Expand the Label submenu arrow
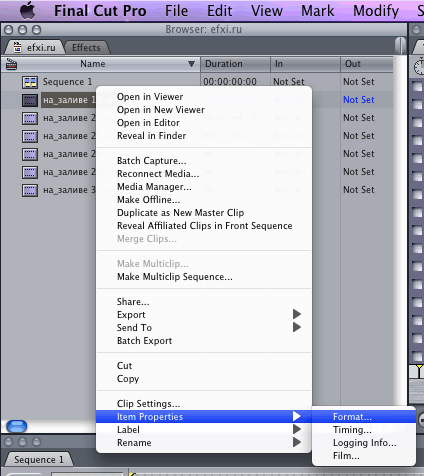424x476 pixels. click(x=297, y=429)
